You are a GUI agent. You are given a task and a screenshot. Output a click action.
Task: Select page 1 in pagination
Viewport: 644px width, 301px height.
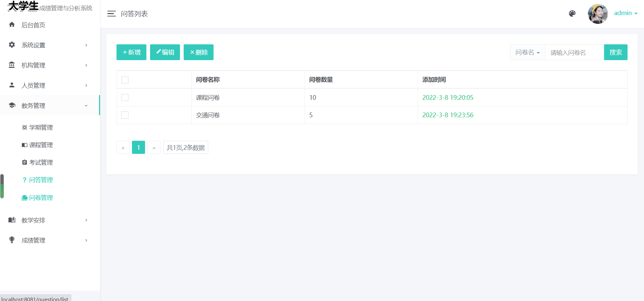tap(138, 147)
